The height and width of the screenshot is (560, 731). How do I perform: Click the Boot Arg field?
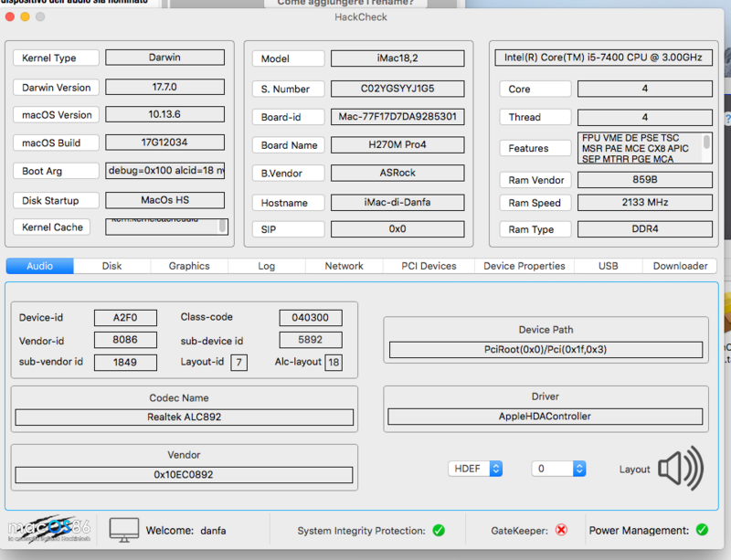pyautogui.click(x=165, y=171)
